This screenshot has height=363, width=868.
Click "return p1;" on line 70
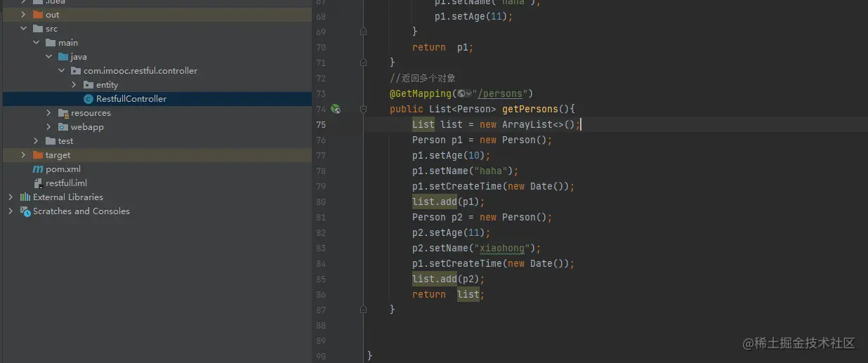pos(442,47)
